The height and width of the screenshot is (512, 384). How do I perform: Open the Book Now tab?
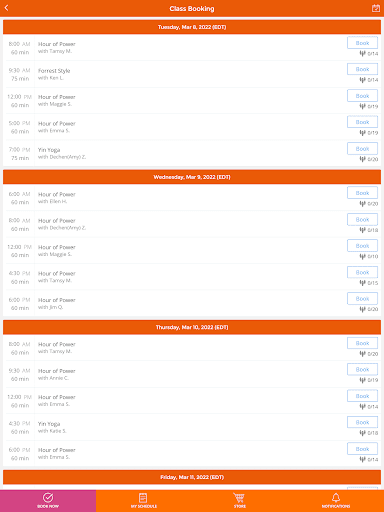pos(48,501)
